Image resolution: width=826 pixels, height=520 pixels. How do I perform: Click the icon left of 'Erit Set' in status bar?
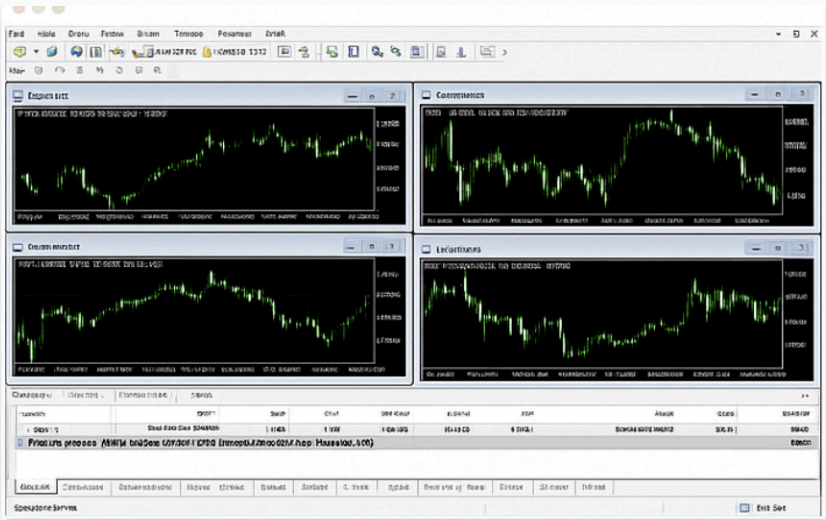[x=744, y=508]
